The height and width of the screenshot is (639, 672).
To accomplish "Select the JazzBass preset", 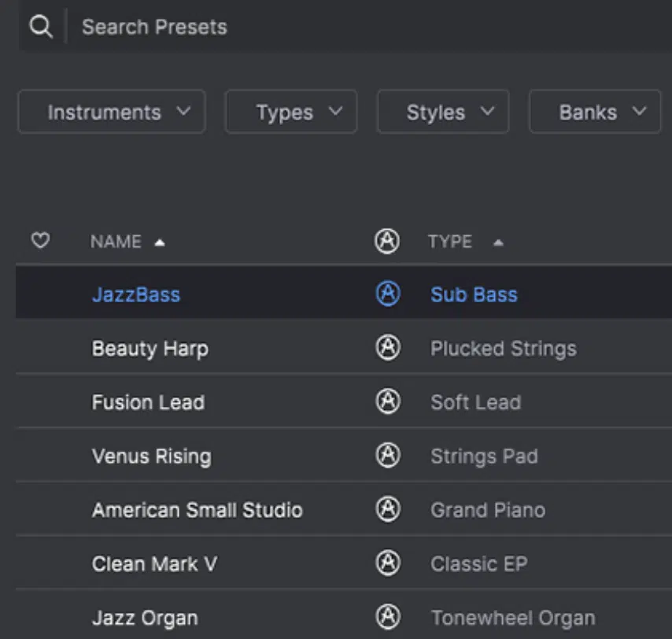I will 136,295.
